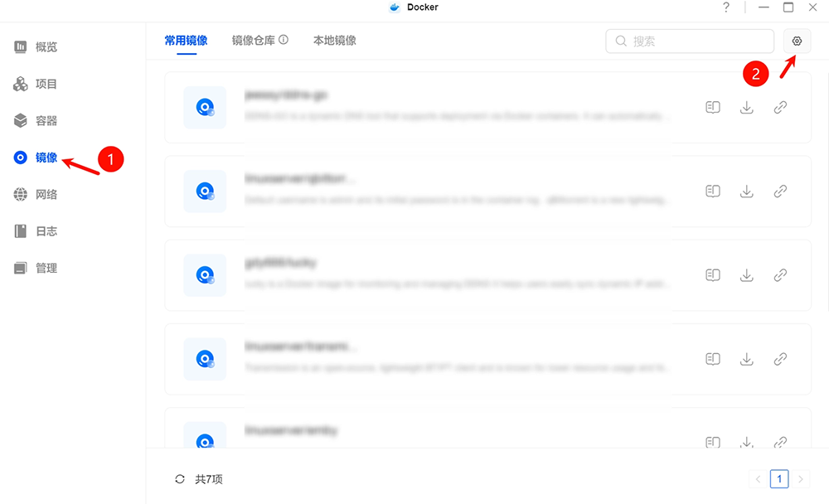This screenshot has height=504, width=829.
Task: Open the 管理 management section
Action: click(36, 268)
